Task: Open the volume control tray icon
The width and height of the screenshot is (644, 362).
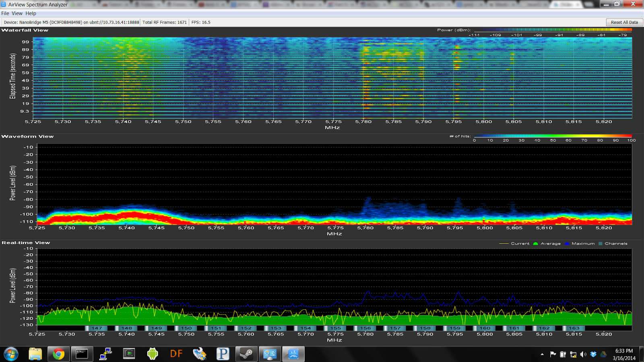Action: (x=583, y=354)
